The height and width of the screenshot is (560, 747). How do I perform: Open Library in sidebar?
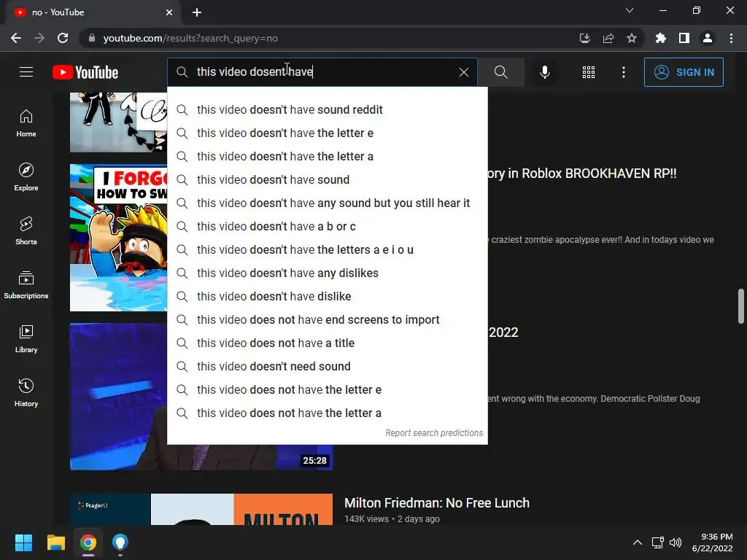tap(26, 338)
